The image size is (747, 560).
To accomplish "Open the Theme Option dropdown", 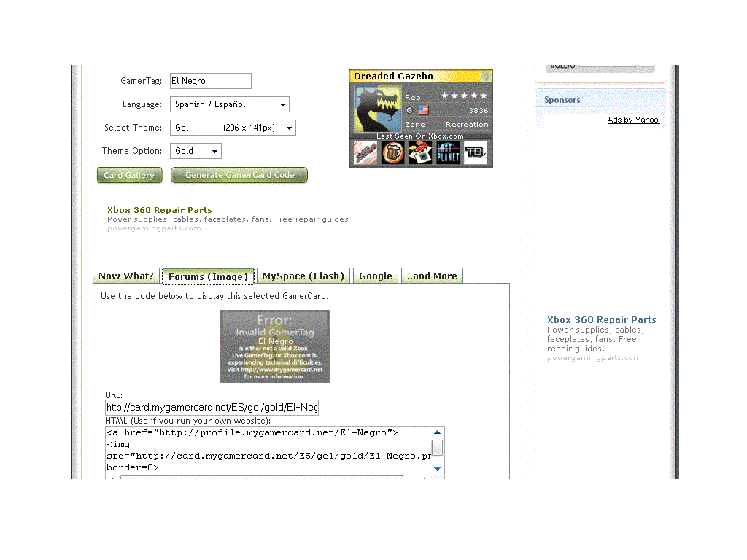I will [196, 151].
